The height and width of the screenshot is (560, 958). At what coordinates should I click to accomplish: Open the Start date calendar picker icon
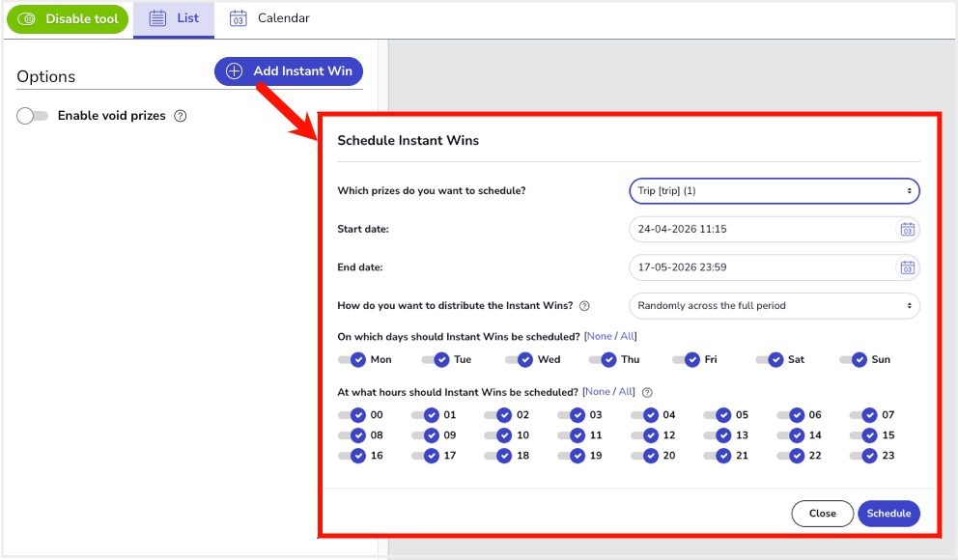(x=907, y=230)
